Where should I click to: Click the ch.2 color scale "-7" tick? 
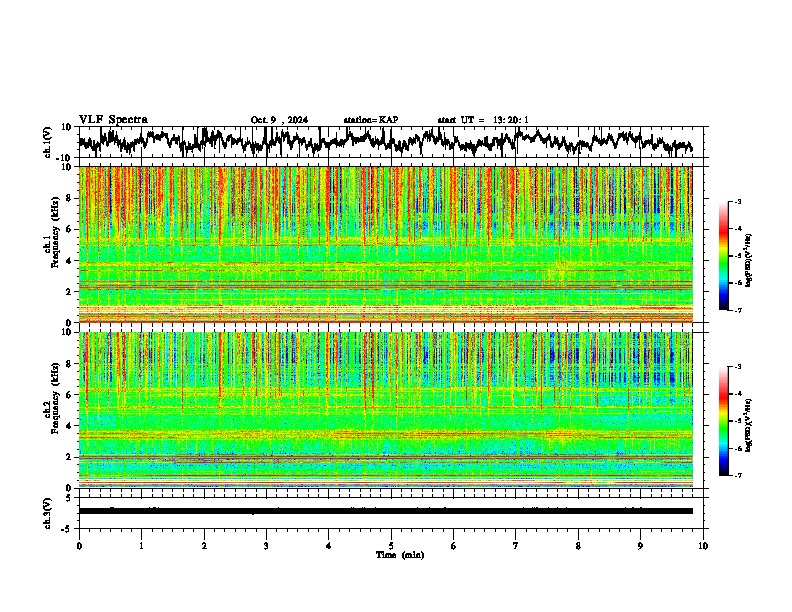(x=738, y=476)
